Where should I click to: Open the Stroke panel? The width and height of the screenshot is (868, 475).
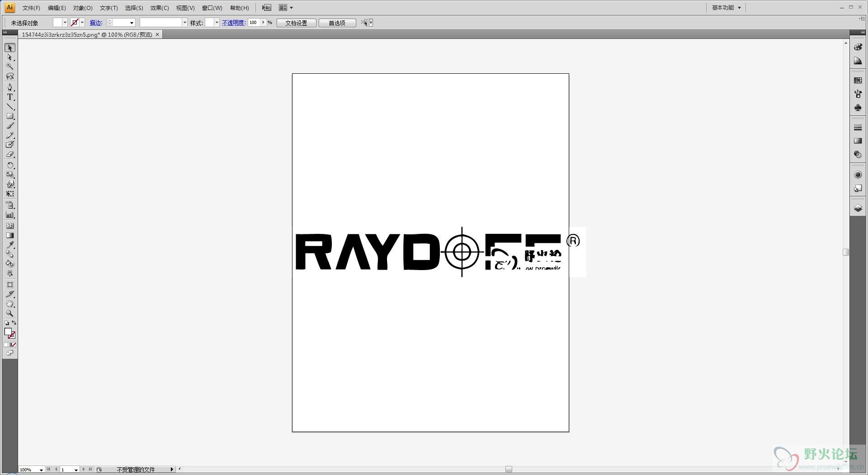coord(858,128)
